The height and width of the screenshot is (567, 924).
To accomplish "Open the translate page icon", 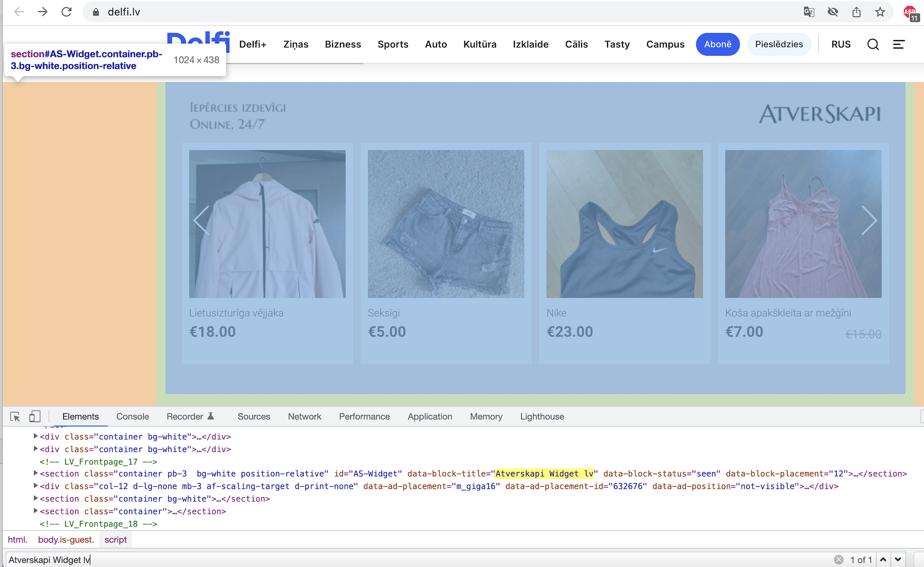I will tap(809, 12).
